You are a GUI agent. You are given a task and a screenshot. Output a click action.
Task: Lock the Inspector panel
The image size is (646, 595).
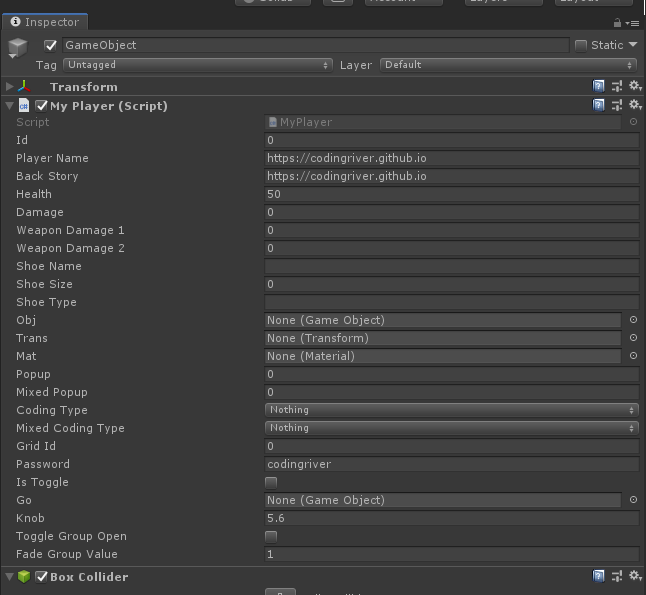click(x=617, y=23)
